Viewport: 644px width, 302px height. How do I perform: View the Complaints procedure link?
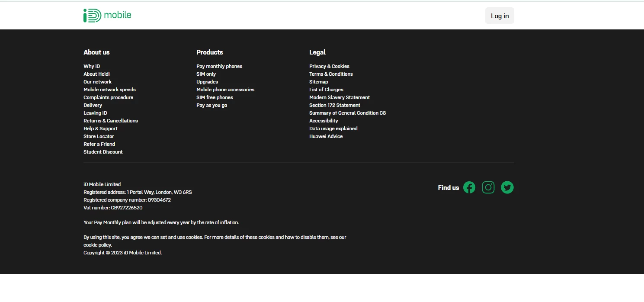tap(108, 97)
